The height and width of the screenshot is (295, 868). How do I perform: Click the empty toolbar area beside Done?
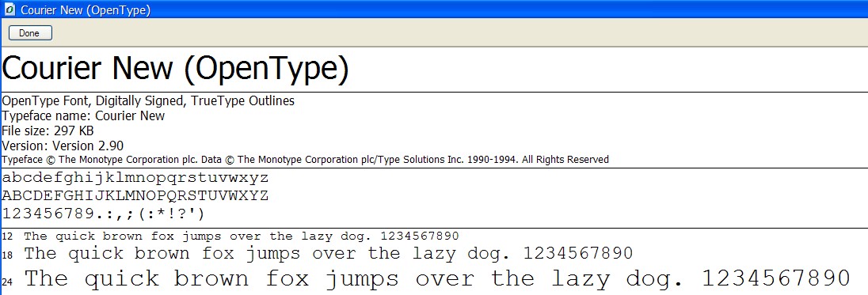tap(459, 33)
